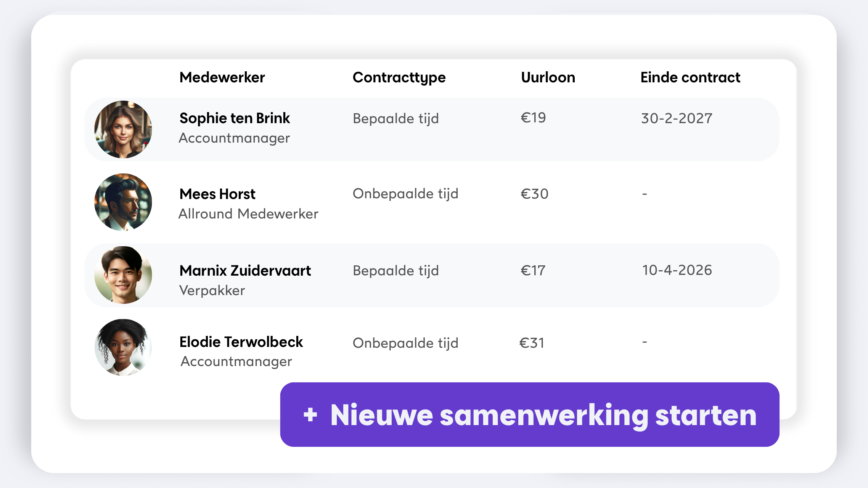The height and width of the screenshot is (488, 868).
Task: Sort by the Medewerker column header
Action: (222, 77)
